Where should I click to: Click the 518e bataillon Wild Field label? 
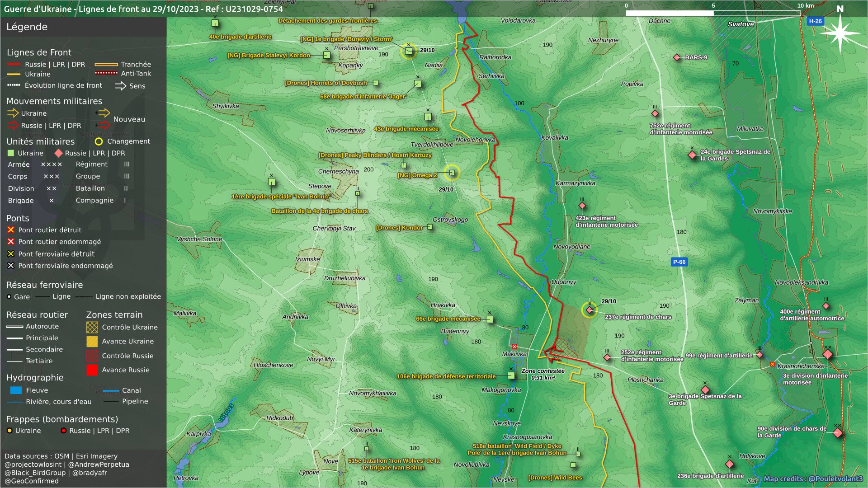coord(517,449)
